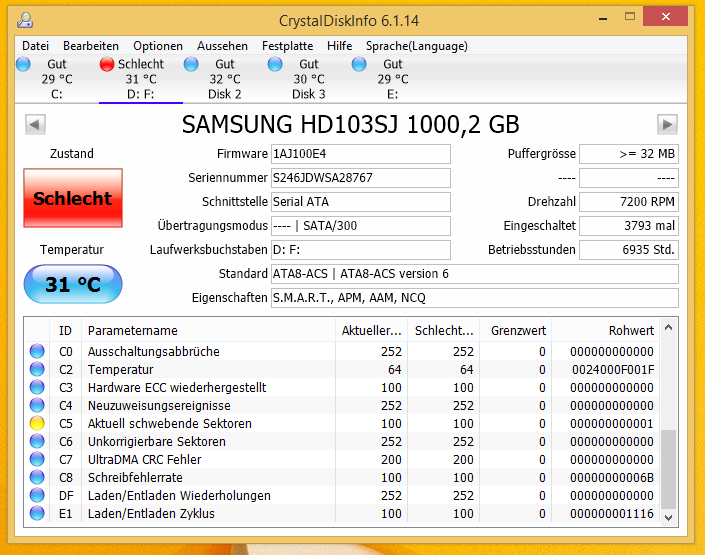Screen dimensions: 705x555
Task: Click the blue status orb for Disk 2
Action: coord(191,64)
